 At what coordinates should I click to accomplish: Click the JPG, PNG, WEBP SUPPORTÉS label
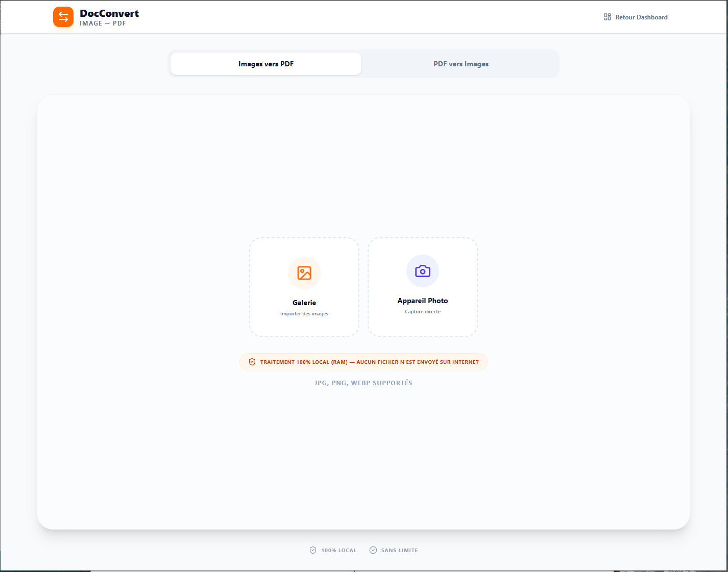point(363,383)
